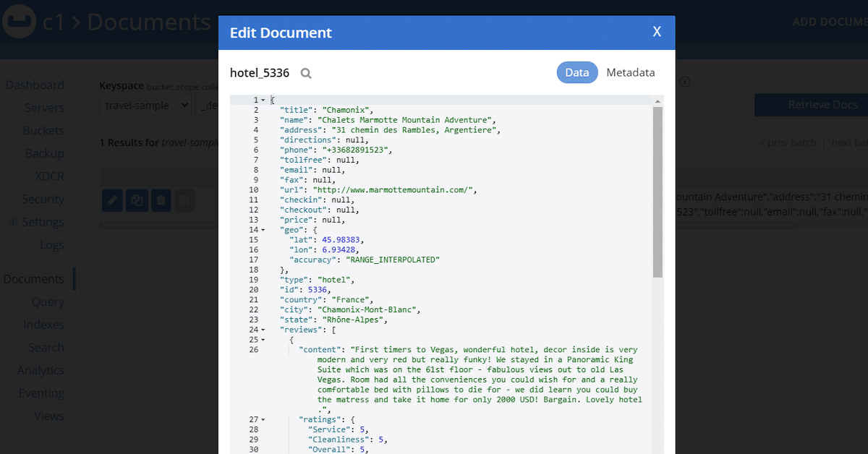Switch to the Data view
Screen dimensions: 868x454
[577, 72]
